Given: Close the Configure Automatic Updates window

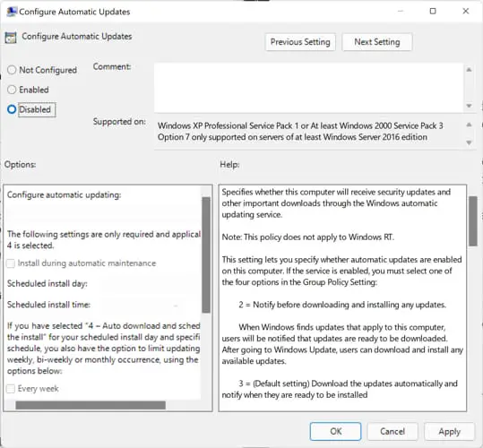Looking at the screenshot, I should click(x=466, y=12).
